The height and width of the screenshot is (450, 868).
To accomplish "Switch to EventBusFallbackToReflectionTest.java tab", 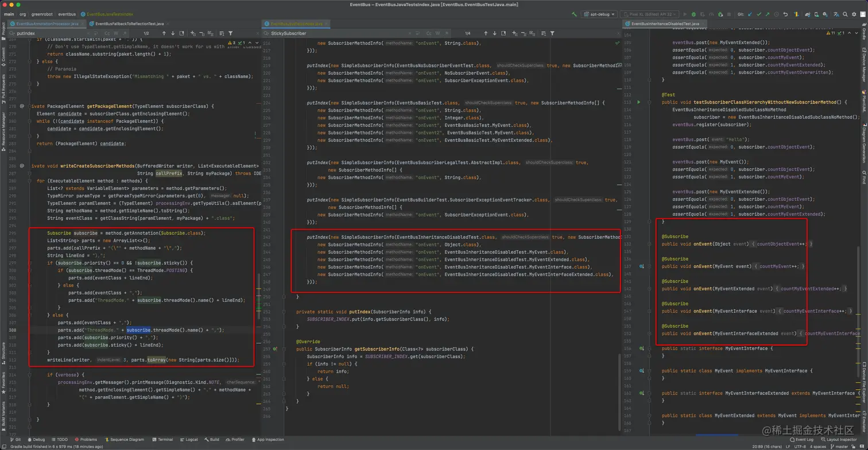I will [x=129, y=24].
